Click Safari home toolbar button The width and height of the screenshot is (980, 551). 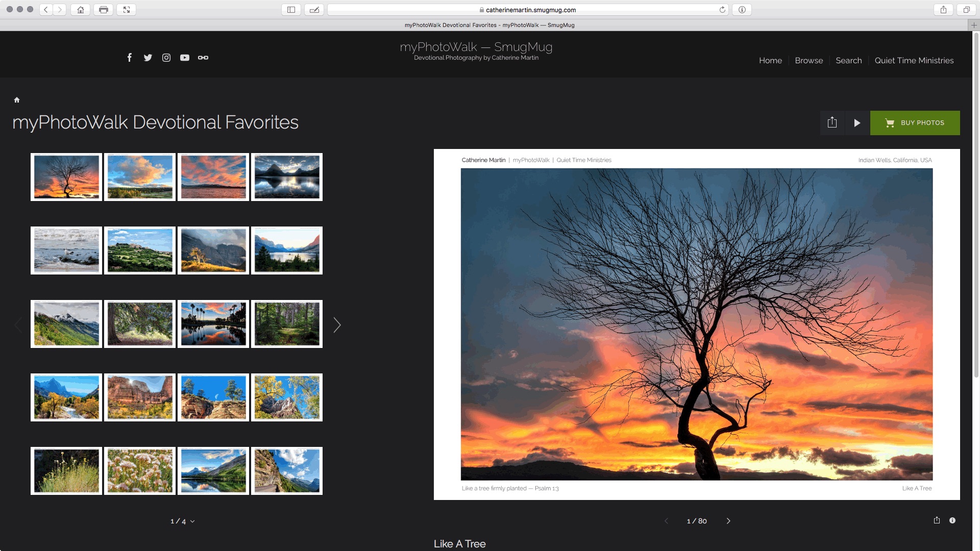[81, 10]
